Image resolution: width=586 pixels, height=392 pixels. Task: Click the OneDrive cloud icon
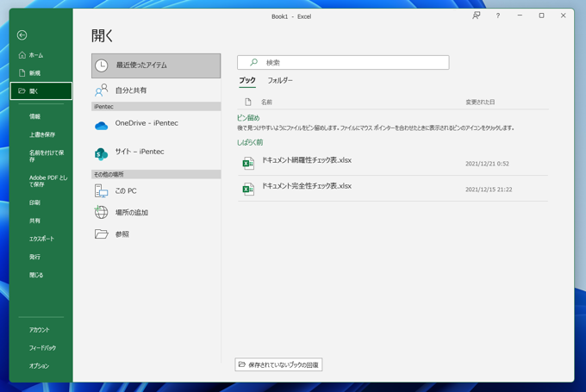coord(102,126)
